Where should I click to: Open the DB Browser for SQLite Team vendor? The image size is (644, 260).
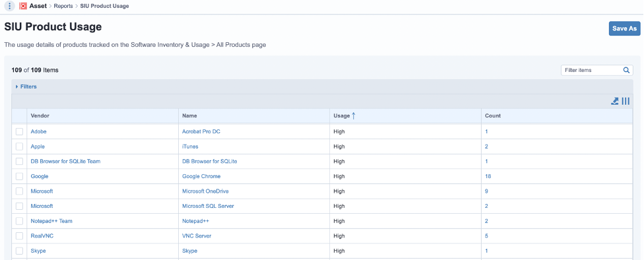point(66,162)
